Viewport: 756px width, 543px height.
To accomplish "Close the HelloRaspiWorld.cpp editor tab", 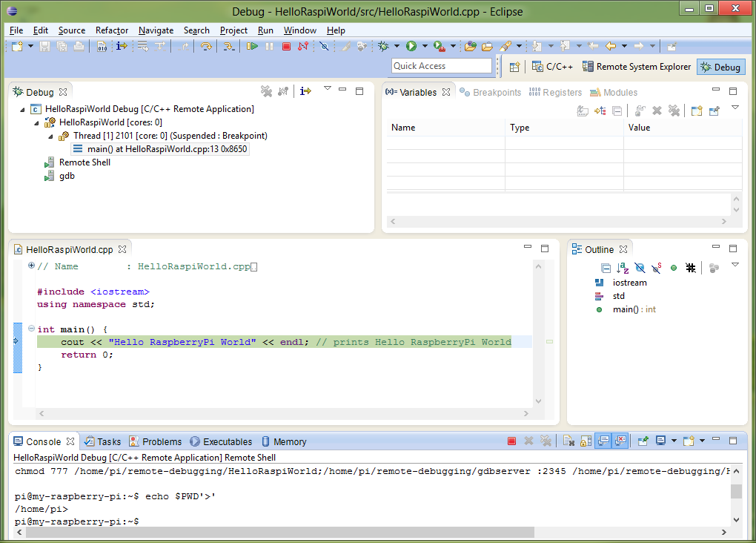I will coord(122,249).
